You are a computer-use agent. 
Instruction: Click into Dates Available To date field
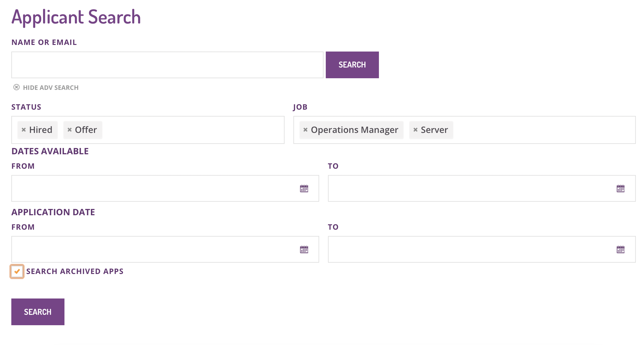click(x=482, y=189)
